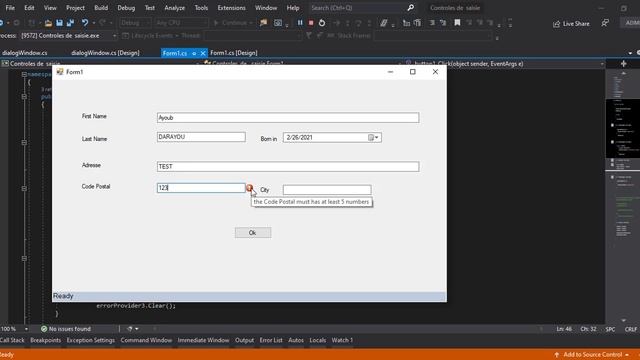Open the Debug menu
Viewport: 640px width, 360px height.
coord(126,8)
